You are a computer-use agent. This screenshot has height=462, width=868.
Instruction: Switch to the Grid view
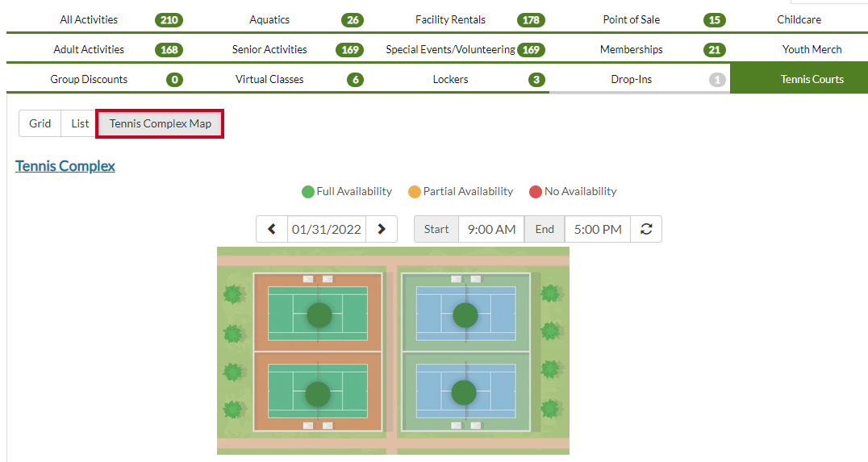(x=40, y=123)
